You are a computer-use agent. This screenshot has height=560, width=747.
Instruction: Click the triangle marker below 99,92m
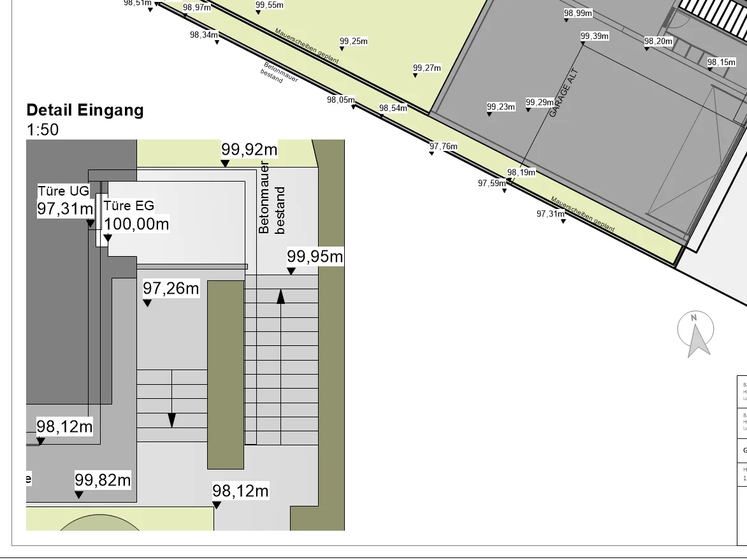coord(225,164)
